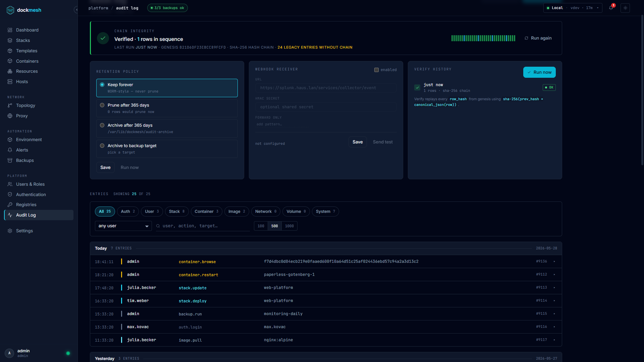Click the Audit Log activity icon
Viewport: 644px width, 362px height.
10,215
